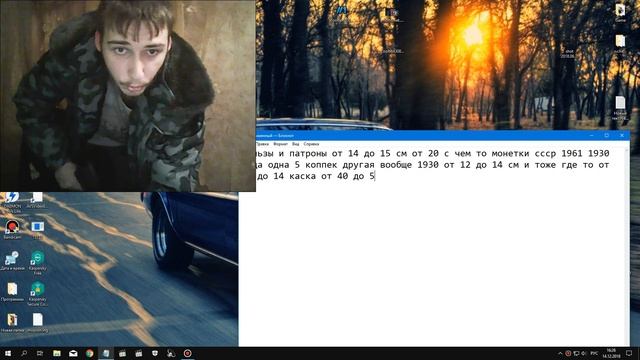The height and width of the screenshot is (360, 640).
Task: Open Task View in the taskbar
Action: 40,353
